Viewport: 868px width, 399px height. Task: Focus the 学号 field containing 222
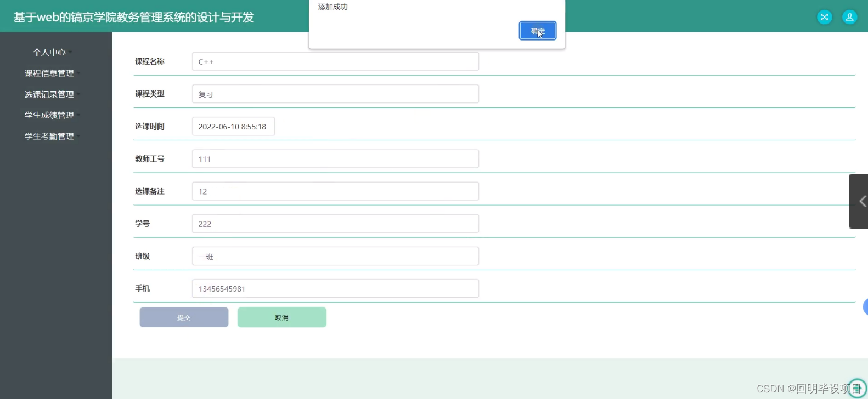[x=335, y=224]
